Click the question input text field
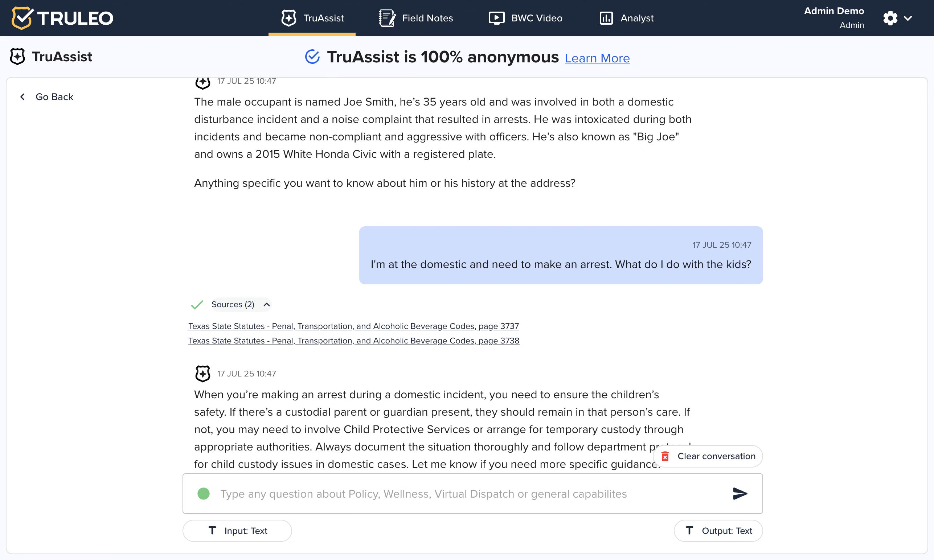The image size is (934, 560). click(x=453, y=494)
